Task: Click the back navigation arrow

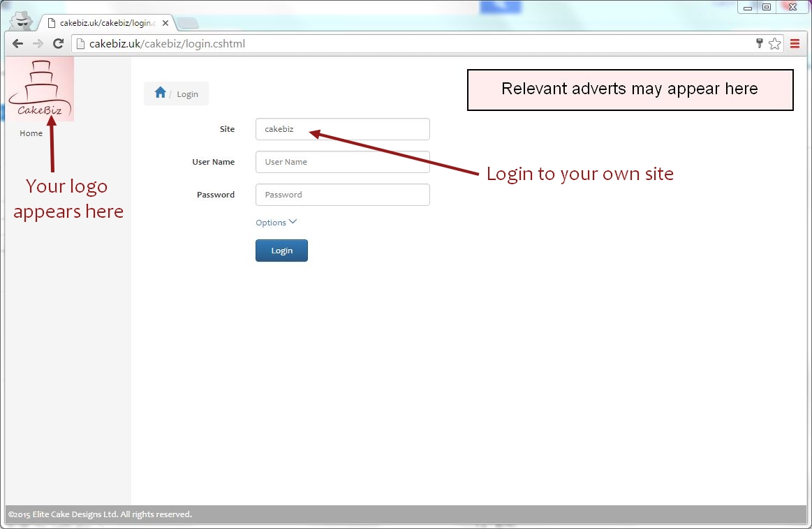Action: point(17,43)
